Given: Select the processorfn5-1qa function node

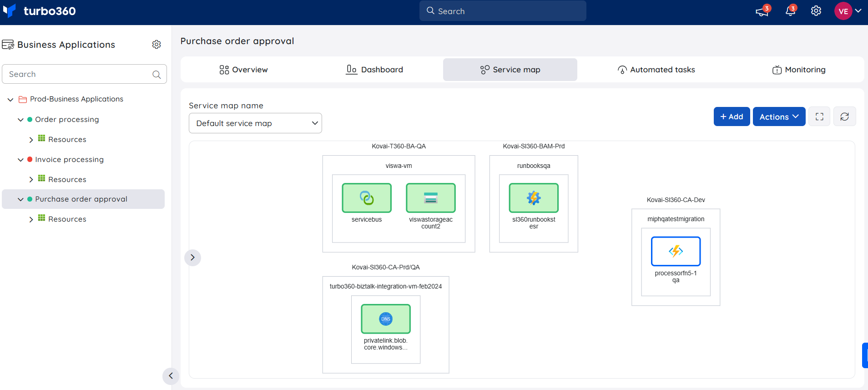Looking at the screenshot, I should tap(676, 251).
